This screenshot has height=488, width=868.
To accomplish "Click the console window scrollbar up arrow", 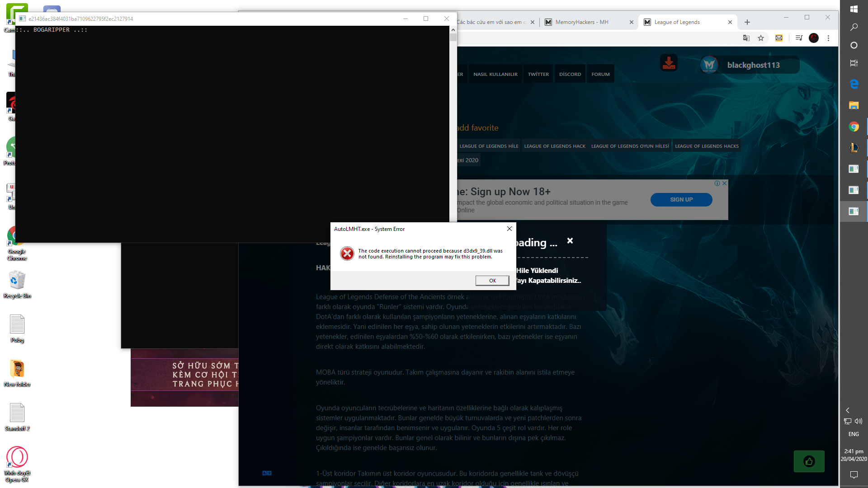I will click(453, 30).
